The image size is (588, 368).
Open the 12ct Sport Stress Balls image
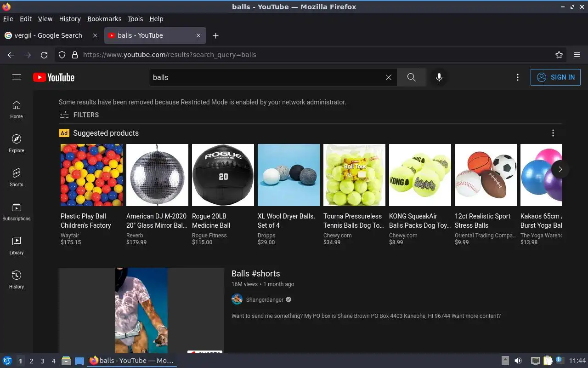pyautogui.click(x=486, y=175)
